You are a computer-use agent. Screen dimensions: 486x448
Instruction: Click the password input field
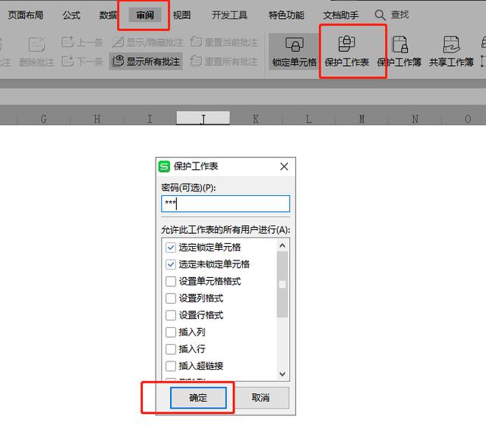226,203
